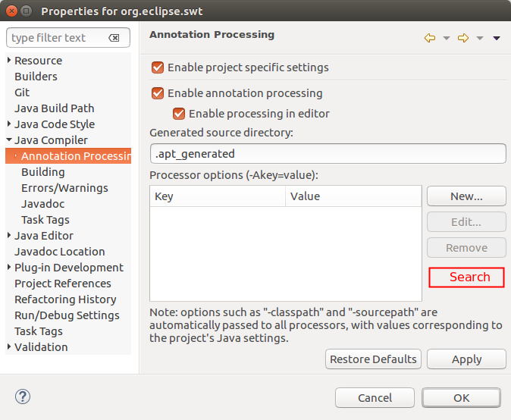Click the Edit... button
Viewport: 511px width, 420px height.
point(466,222)
